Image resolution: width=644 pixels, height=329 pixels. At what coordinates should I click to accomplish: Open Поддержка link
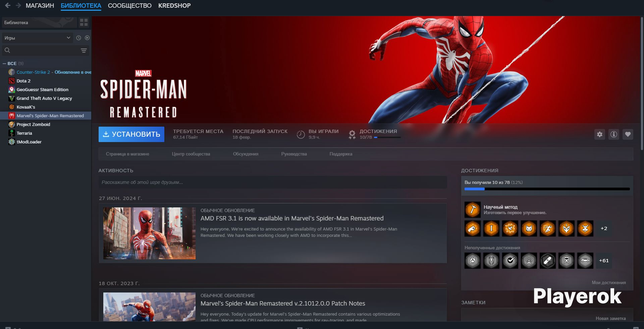pyautogui.click(x=341, y=154)
